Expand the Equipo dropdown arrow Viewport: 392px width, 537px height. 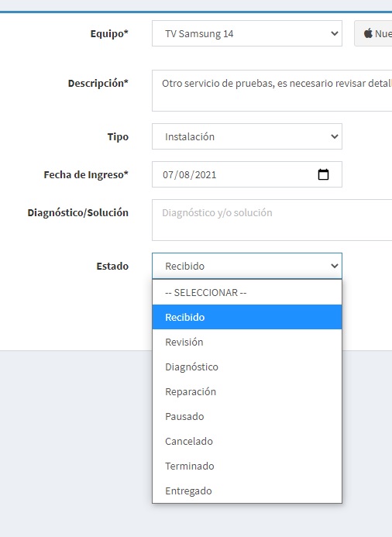pos(335,33)
